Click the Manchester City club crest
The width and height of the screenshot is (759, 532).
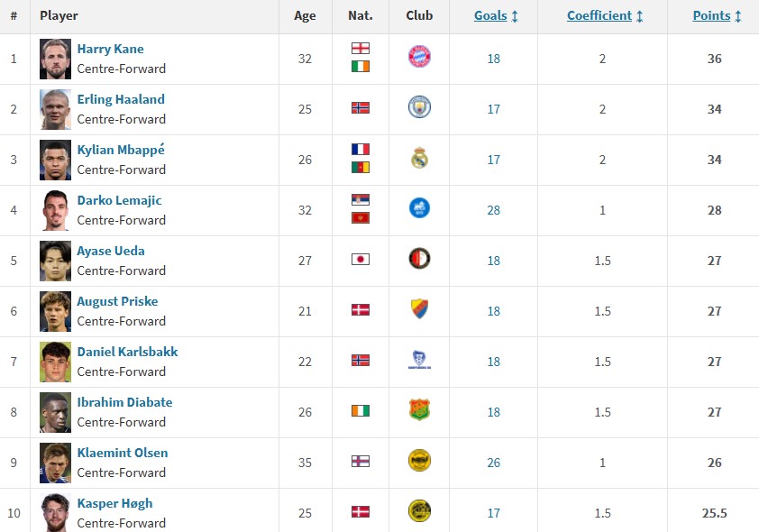(x=419, y=107)
